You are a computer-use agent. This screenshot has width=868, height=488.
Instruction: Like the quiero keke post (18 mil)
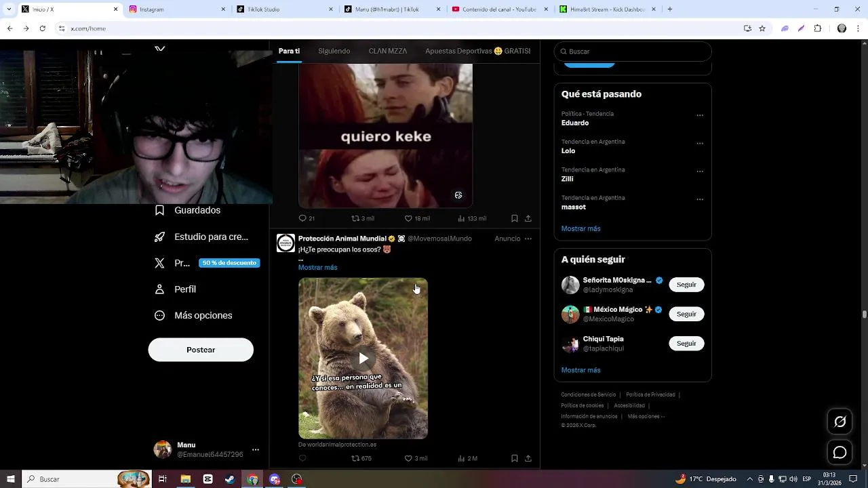coord(408,218)
